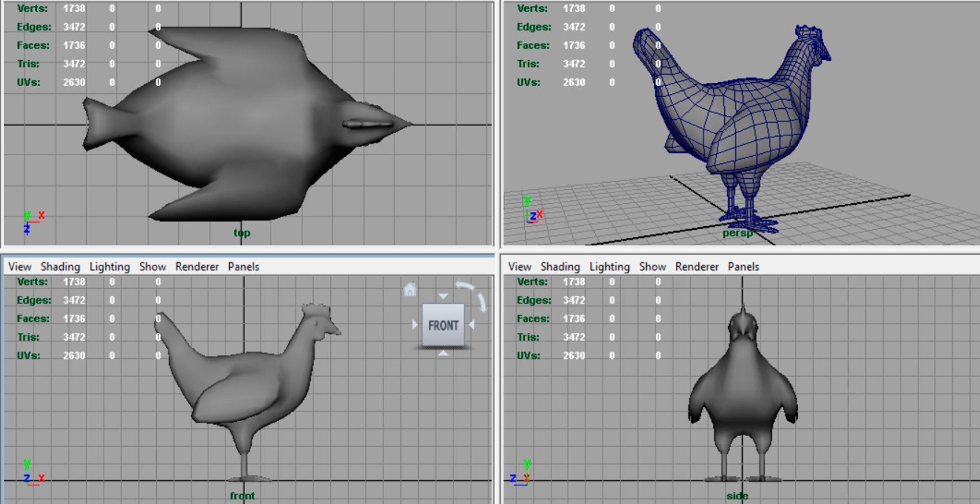Click the 'front' camera label
980x504 pixels.
coord(242,495)
